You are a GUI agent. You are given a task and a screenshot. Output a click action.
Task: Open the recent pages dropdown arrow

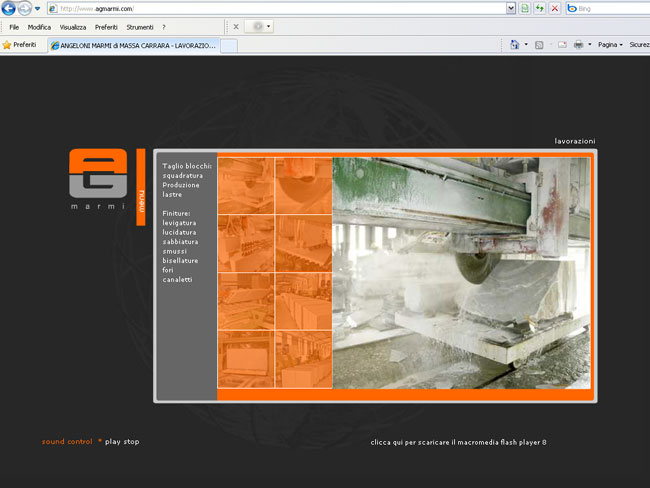[37, 8]
